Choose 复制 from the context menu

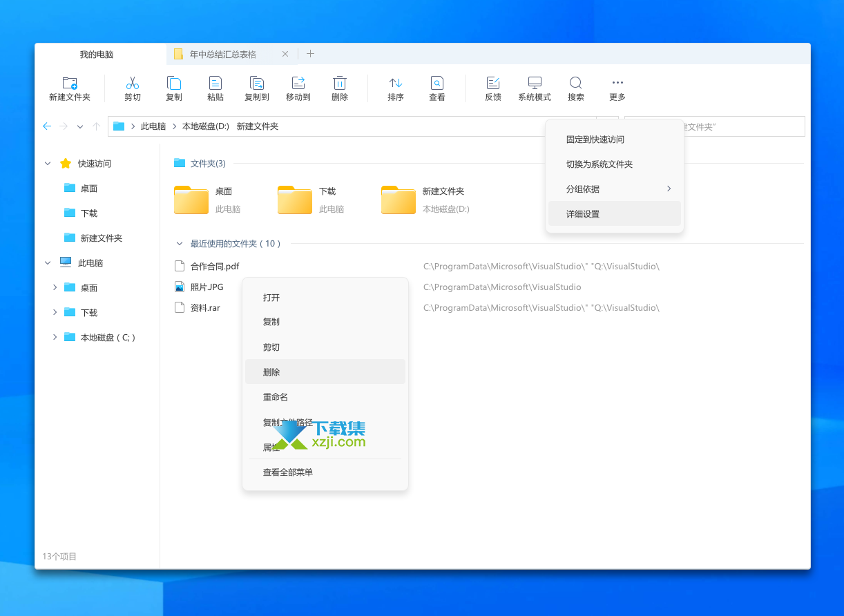(x=325, y=323)
